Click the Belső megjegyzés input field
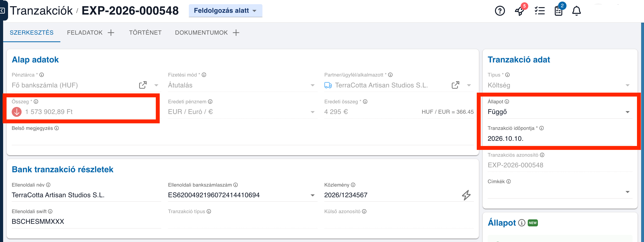 [242, 139]
